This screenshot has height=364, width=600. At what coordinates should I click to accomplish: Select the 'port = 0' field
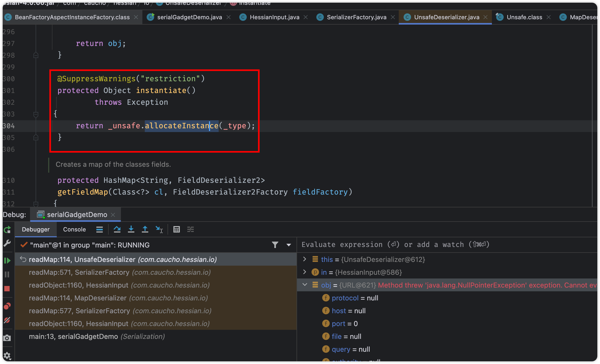click(x=447, y=323)
